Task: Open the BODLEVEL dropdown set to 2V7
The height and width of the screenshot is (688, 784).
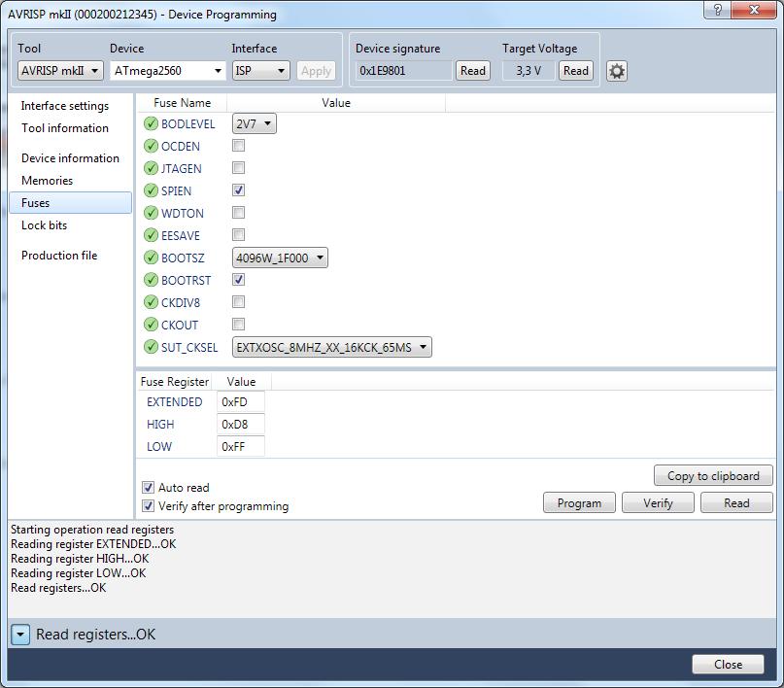Action: pyautogui.click(x=254, y=123)
